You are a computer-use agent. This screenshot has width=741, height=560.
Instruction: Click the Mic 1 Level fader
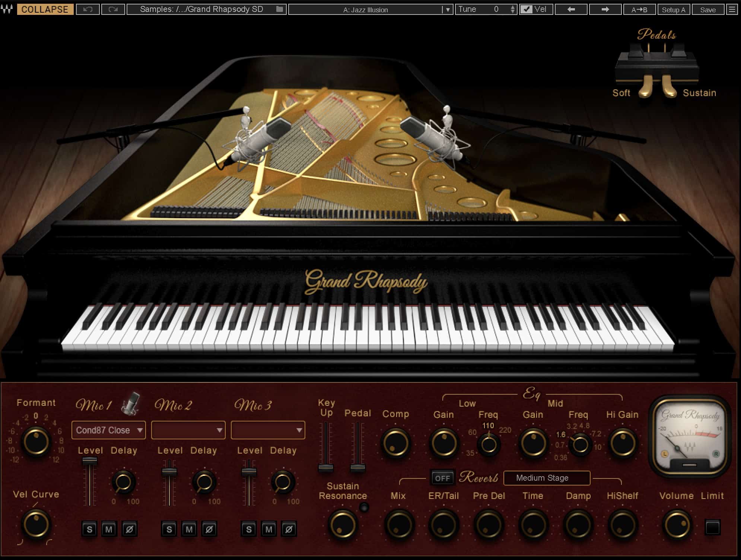pos(90,462)
